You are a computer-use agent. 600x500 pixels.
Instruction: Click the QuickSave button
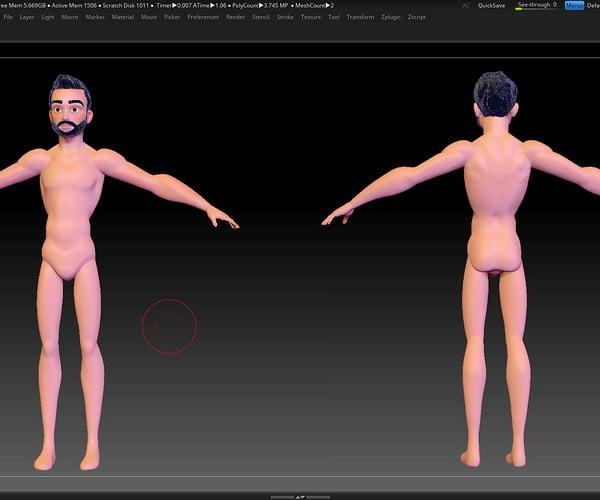pyautogui.click(x=491, y=5)
